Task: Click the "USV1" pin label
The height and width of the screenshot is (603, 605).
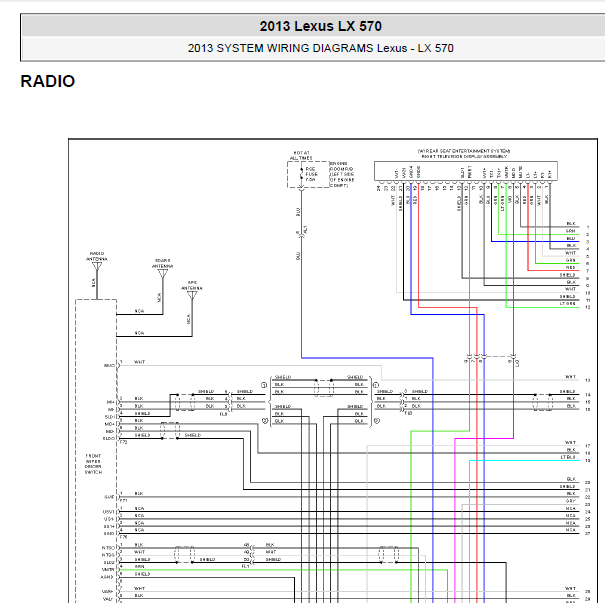Action: (x=109, y=512)
